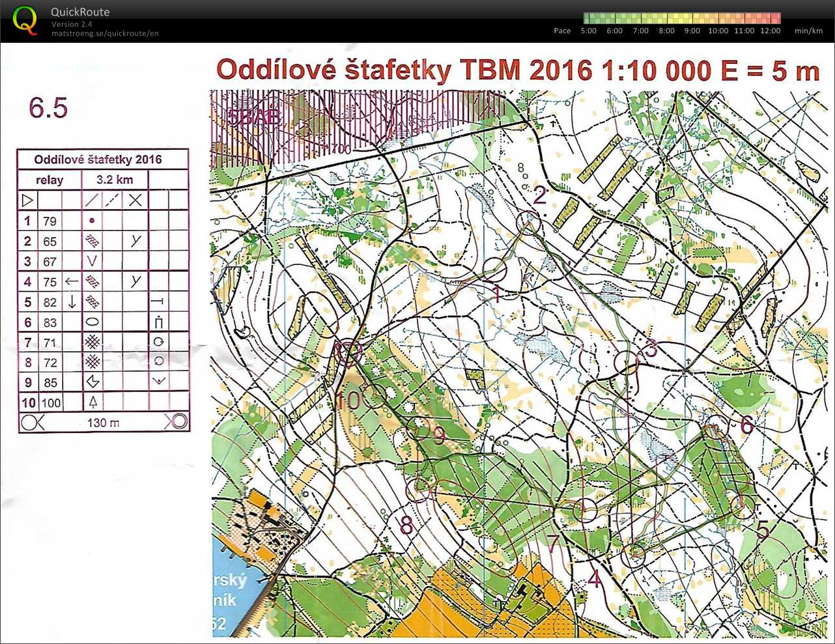Click the Oddílové štafetky 2016 table heading

[x=98, y=159]
